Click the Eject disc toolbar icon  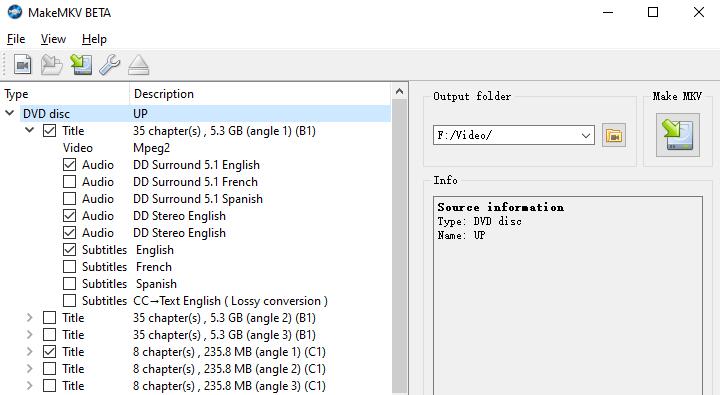[138, 65]
